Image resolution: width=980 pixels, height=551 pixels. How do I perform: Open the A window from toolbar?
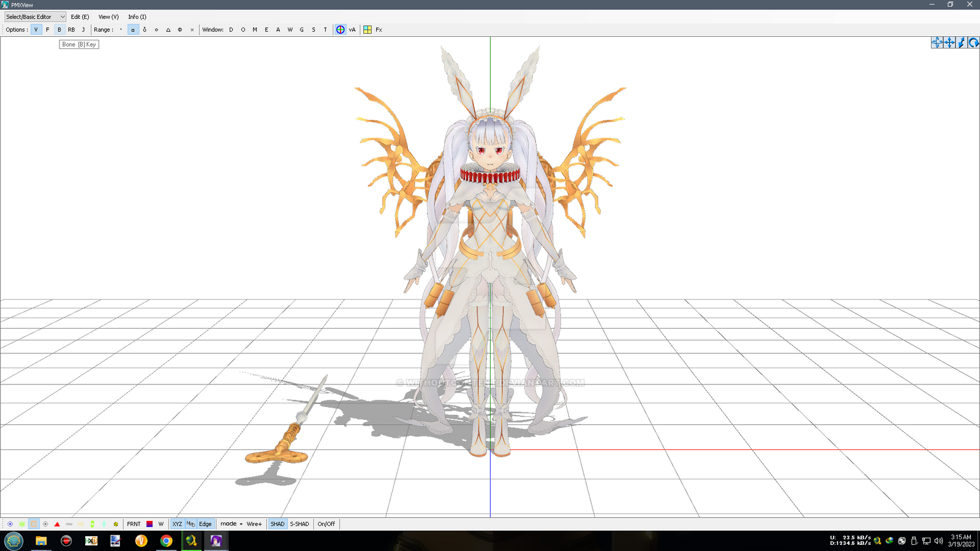(x=278, y=29)
